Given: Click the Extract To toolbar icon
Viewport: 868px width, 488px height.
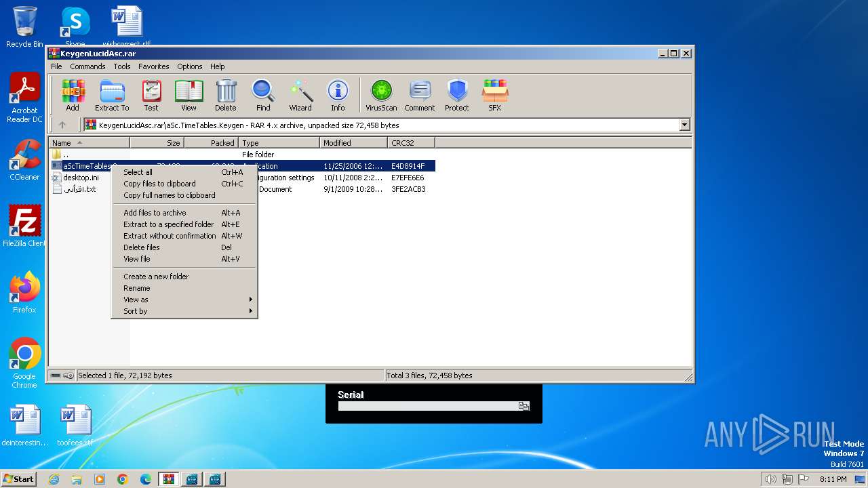Looking at the screenshot, I should (x=112, y=96).
